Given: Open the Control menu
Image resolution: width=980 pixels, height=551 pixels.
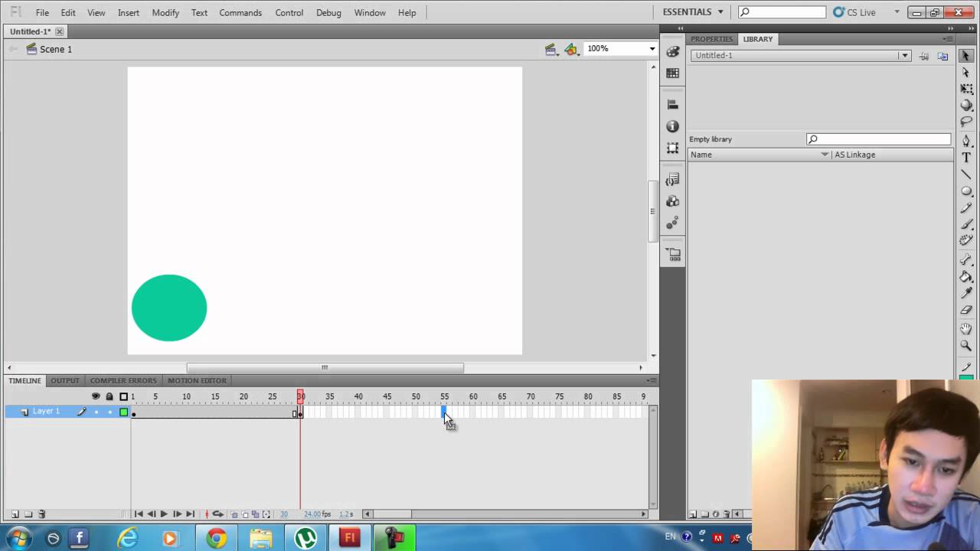Looking at the screenshot, I should [x=289, y=12].
